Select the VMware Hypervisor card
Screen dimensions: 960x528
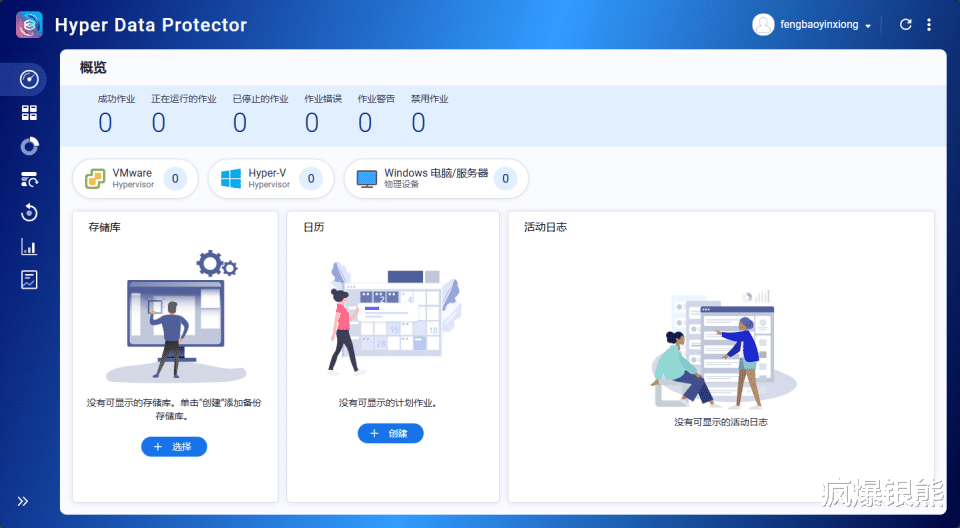pos(135,179)
